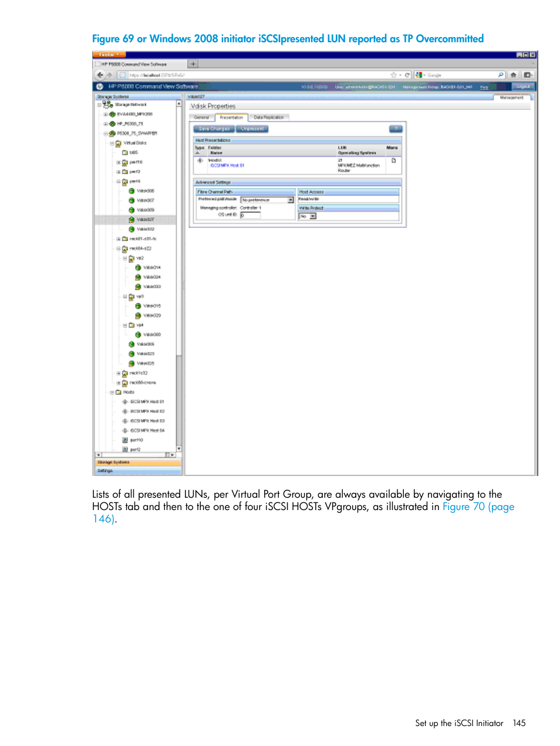The height and width of the screenshot is (746, 560).
Task: Open the Firefox menu button
Action: tap(109, 55)
